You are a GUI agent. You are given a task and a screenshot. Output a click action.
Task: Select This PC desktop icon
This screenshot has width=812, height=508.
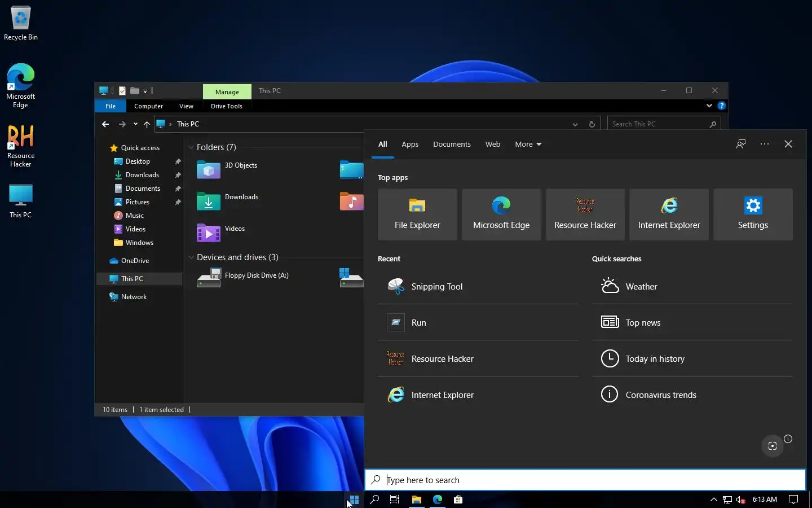click(21, 201)
